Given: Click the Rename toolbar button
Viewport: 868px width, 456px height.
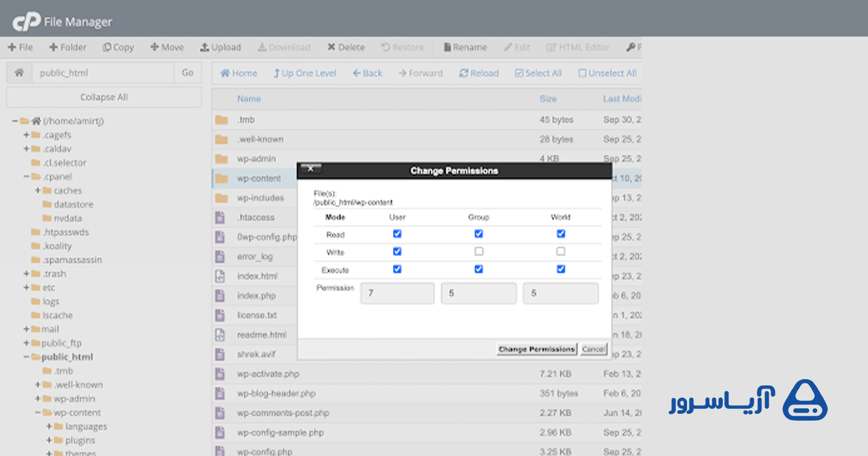Looking at the screenshot, I should coord(465,47).
